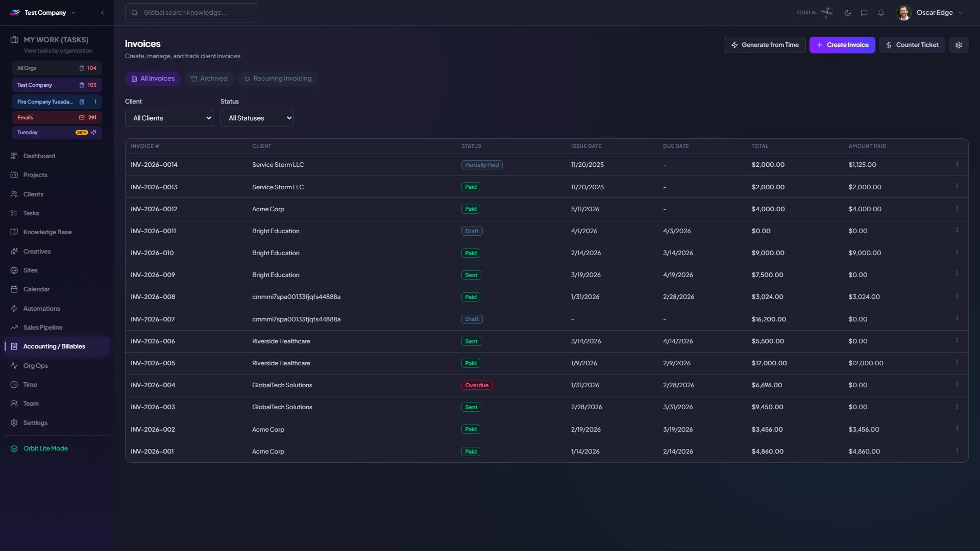
Task: Select All Orgs task filter
Action: pyautogui.click(x=57, y=68)
